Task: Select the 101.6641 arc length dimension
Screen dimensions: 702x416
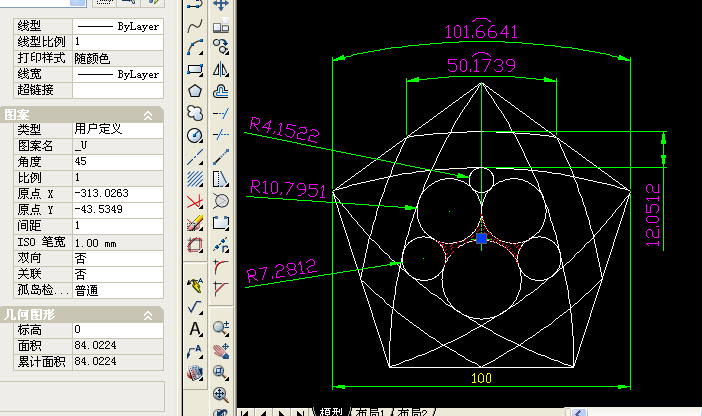Action: [481, 30]
